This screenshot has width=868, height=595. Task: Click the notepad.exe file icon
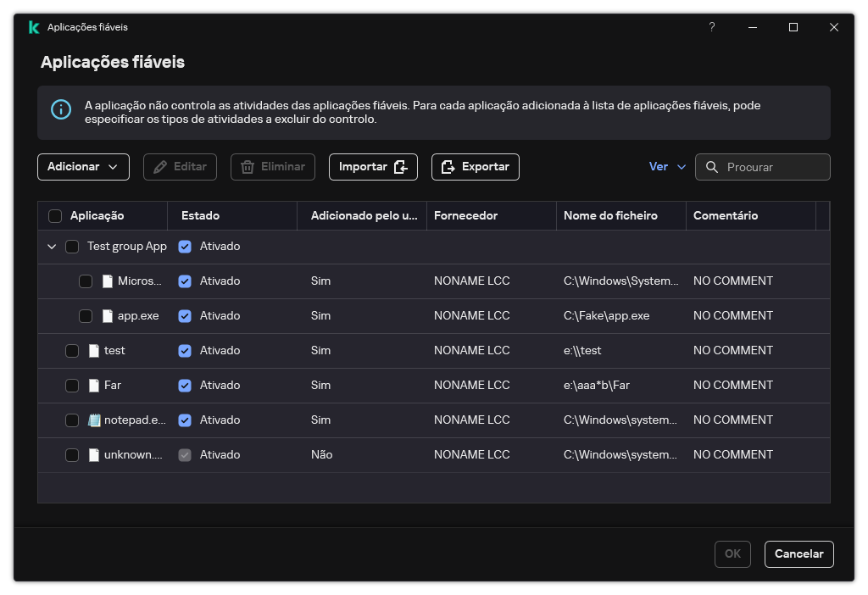[x=94, y=420]
